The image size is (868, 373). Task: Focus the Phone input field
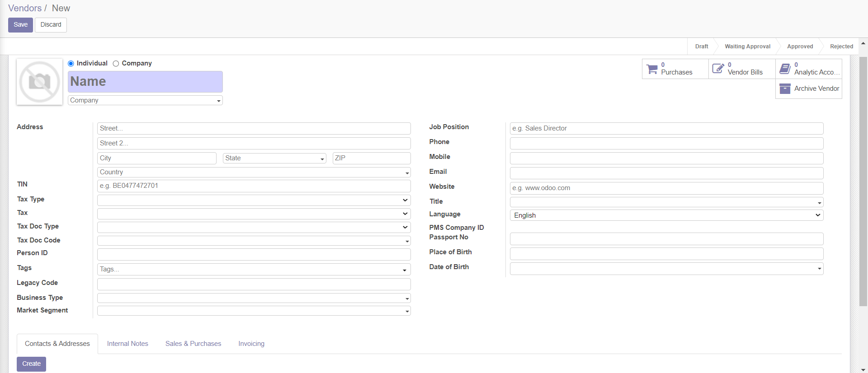tap(666, 143)
